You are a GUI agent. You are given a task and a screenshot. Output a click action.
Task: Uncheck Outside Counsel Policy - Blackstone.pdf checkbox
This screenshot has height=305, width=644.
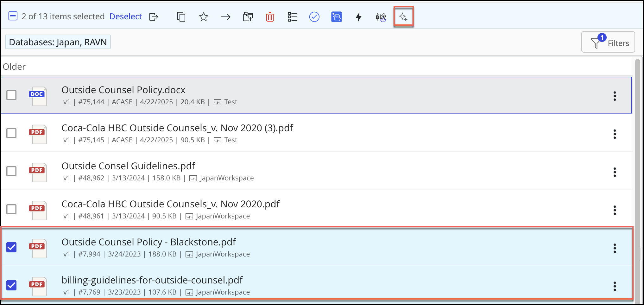12,247
